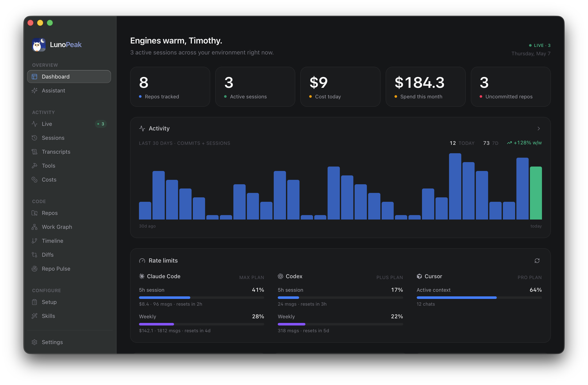Expand the Activity card chevron

click(x=539, y=128)
